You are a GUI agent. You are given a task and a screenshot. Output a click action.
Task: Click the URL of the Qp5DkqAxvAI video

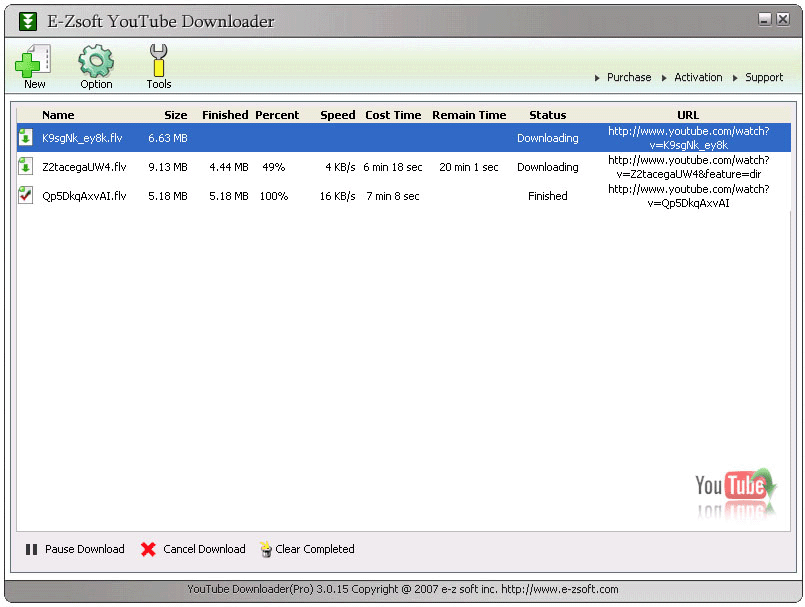[688, 196]
